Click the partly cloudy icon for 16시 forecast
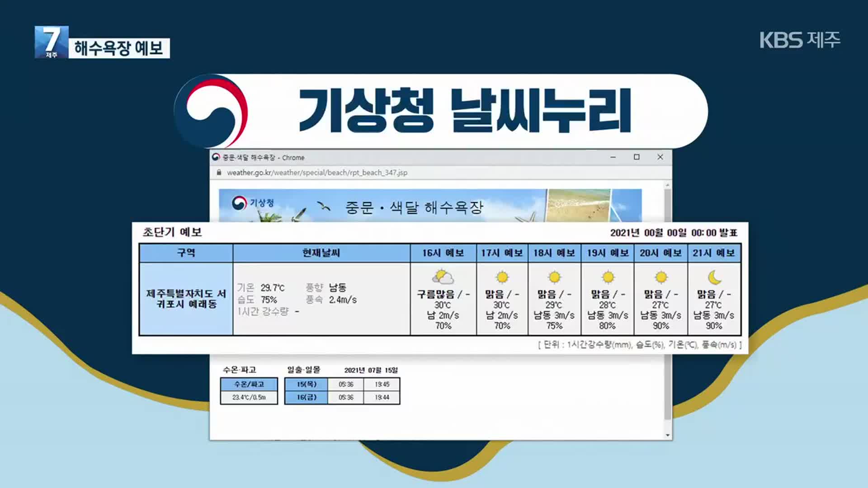The height and width of the screenshot is (488, 868). (x=443, y=277)
